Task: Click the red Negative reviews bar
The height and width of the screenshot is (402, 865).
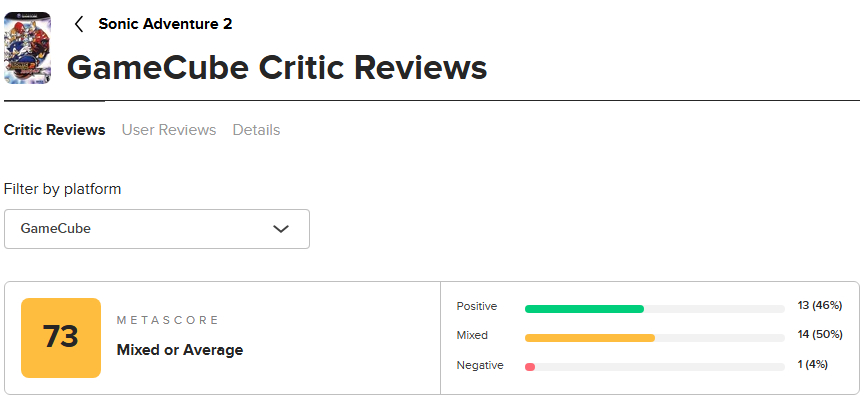Action: tap(530, 367)
